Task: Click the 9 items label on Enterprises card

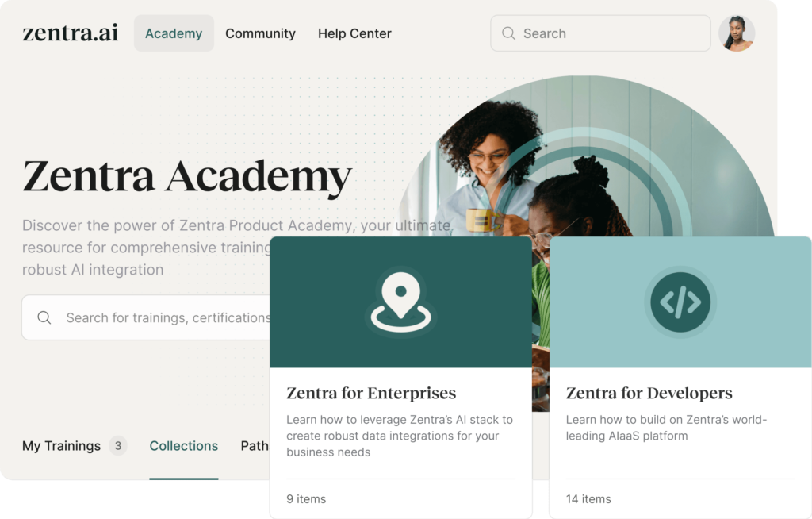Action: (x=306, y=499)
